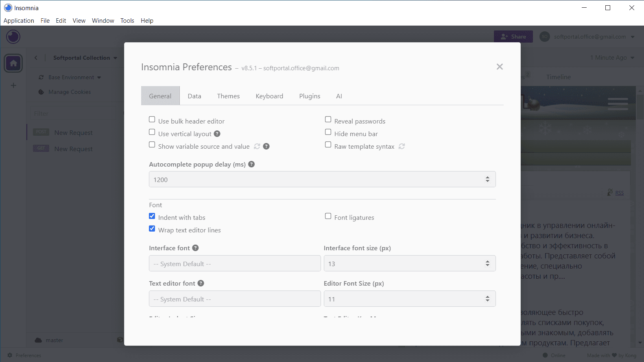
Task: Click help icon next to Interface font
Action: coord(196,248)
